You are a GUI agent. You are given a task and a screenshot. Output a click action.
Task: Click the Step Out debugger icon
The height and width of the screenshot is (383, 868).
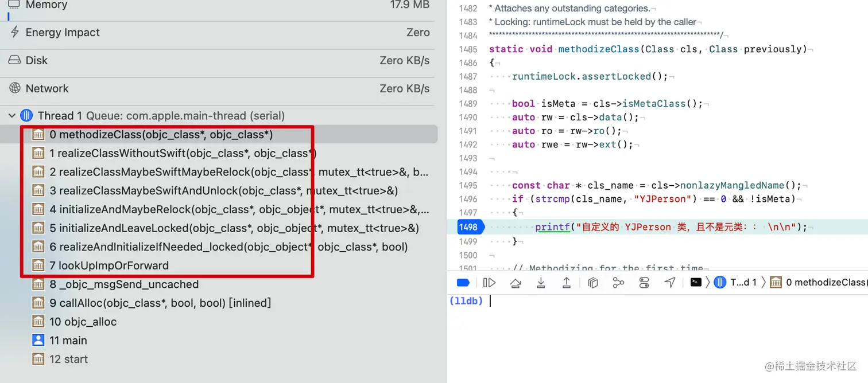pos(565,282)
